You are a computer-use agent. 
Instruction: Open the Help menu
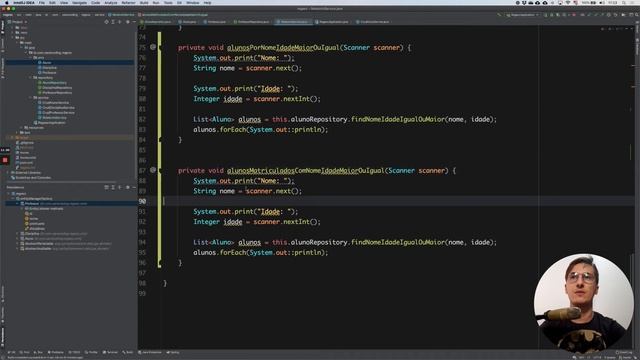tap(207, 2)
